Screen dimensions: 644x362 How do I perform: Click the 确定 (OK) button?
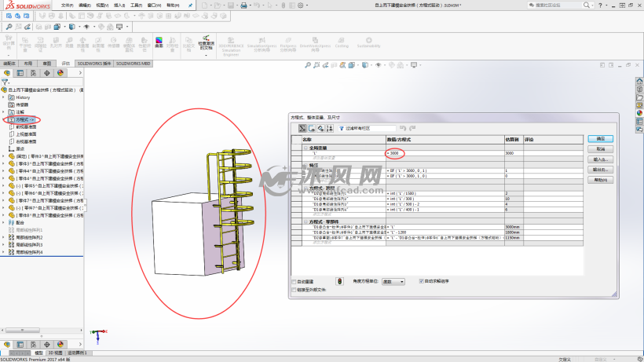(601, 139)
